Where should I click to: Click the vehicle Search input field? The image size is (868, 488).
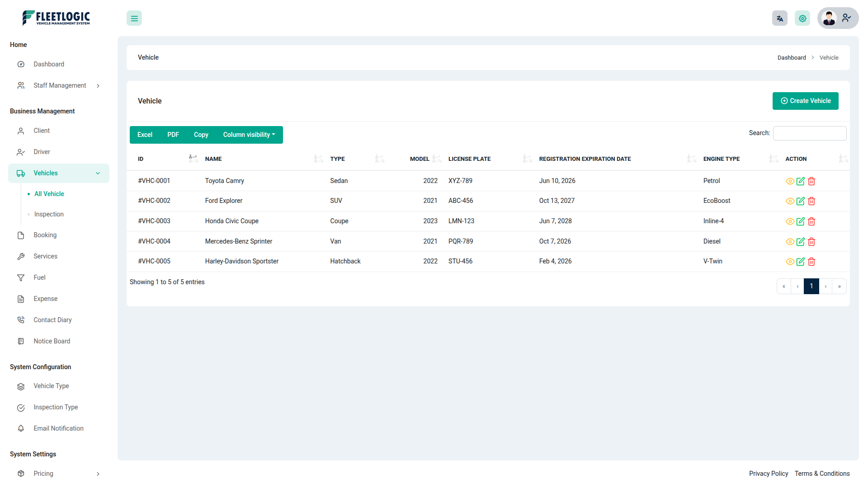[x=809, y=133]
